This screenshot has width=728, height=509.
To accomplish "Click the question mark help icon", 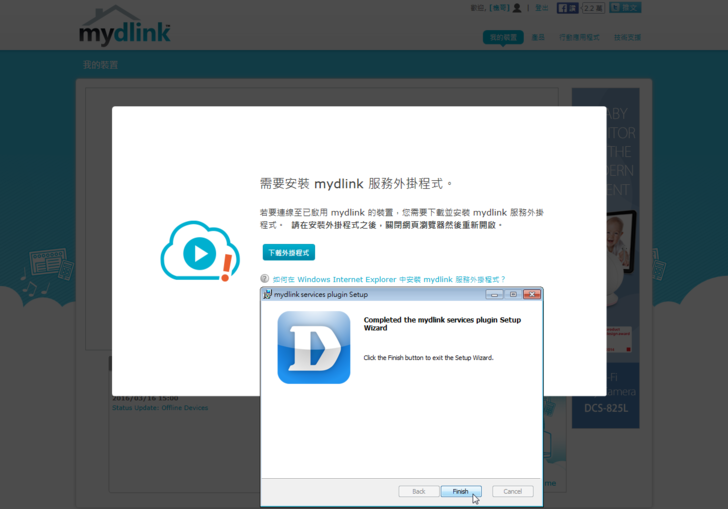I will tap(265, 279).
